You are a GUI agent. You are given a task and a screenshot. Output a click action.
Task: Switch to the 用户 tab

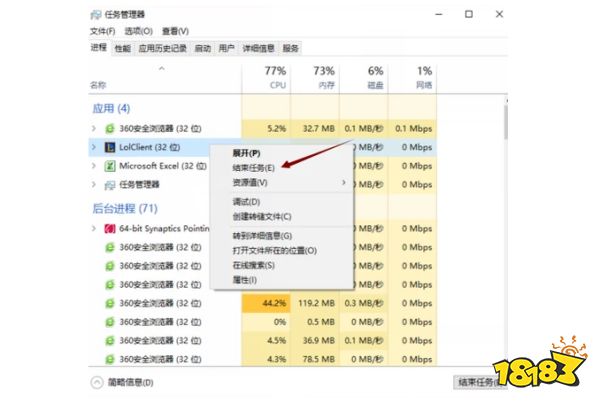click(227, 49)
